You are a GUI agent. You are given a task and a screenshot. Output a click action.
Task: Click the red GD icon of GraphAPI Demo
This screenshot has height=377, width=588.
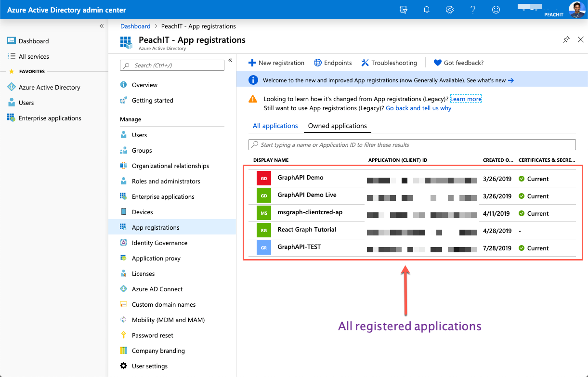click(264, 179)
